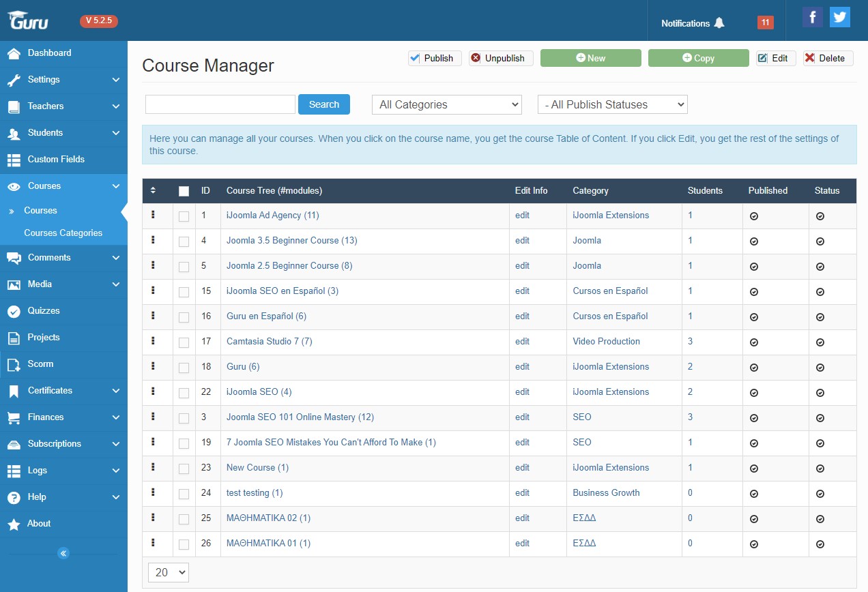
Task: Click the Search button
Action: pyautogui.click(x=324, y=104)
